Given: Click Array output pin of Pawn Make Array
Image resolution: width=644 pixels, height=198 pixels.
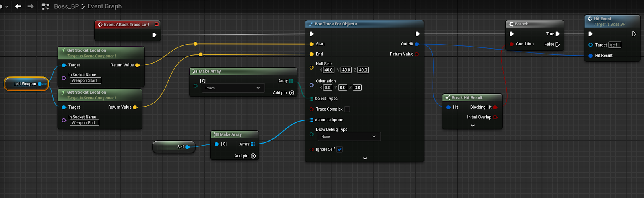Looking at the screenshot, I should tap(291, 81).
